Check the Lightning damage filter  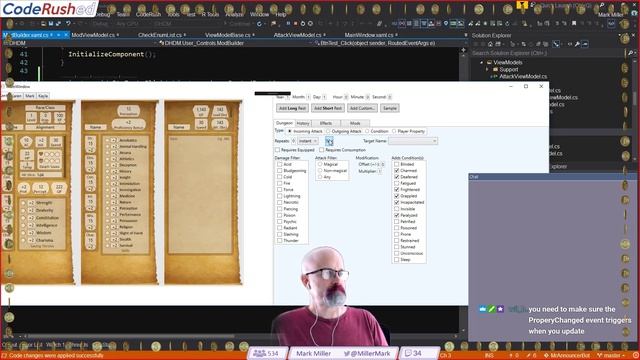tap(280, 196)
